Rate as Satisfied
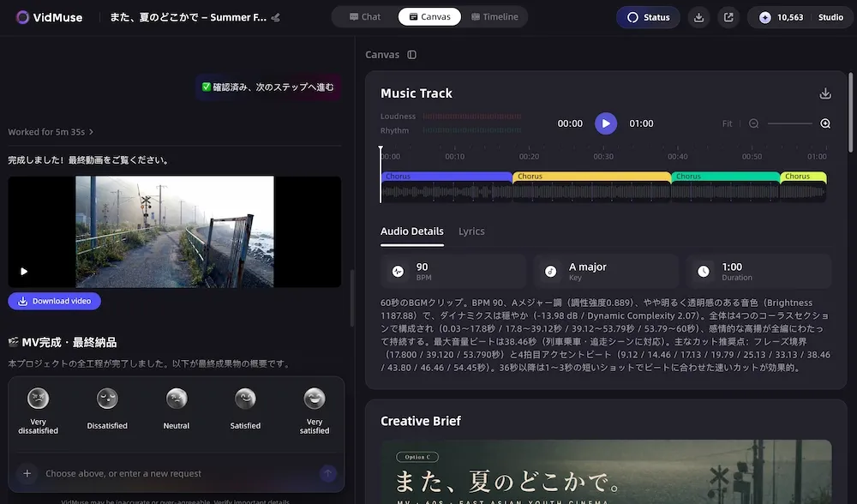The image size is (857, 504). pos(245,410)
